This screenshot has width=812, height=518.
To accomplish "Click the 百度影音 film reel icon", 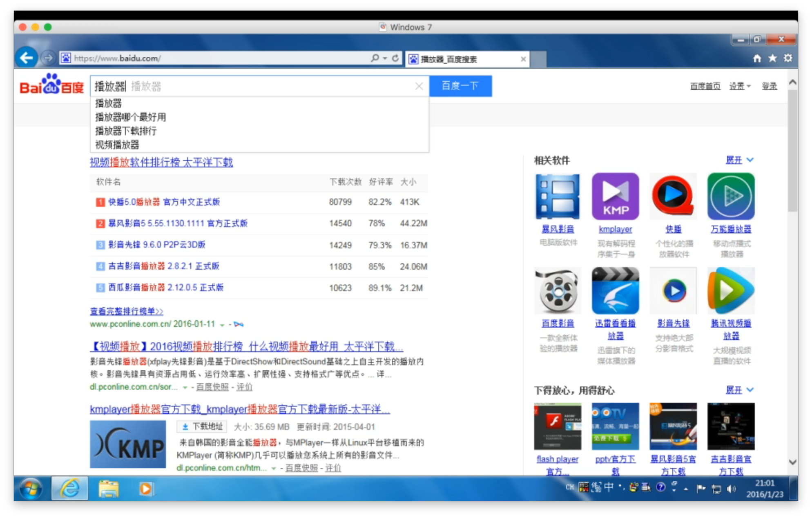I will pyautogui.click(x=558, y=291).
